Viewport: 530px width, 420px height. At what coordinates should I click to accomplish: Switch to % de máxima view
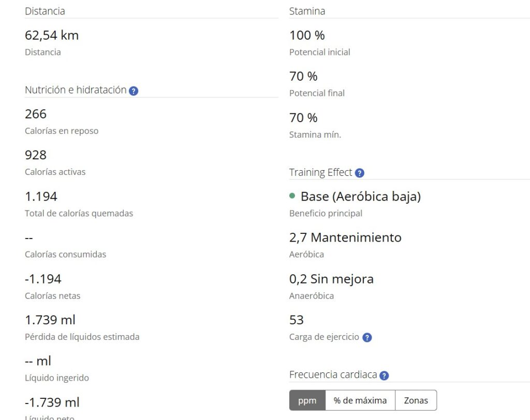pyautogui.click(x=360, y=400)
